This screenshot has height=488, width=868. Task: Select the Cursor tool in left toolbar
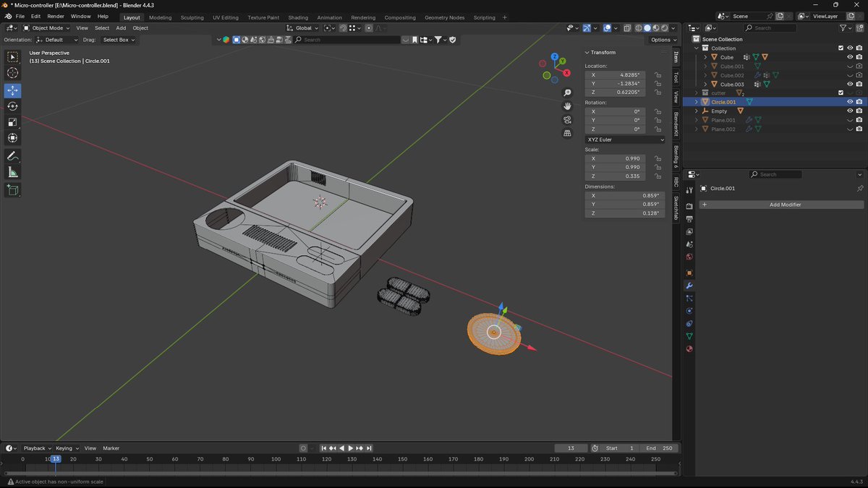click(x=13, y=73)
